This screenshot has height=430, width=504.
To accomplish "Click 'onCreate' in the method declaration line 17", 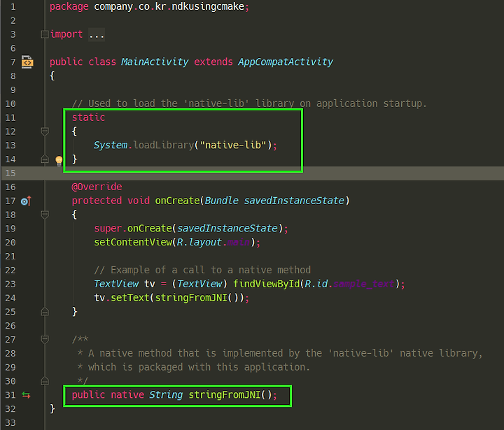I will pyautogui.click(x=177, y=201).
